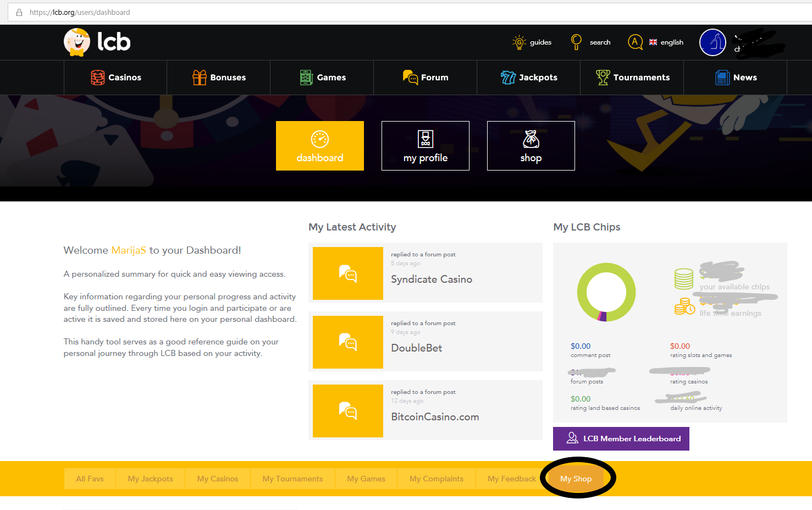Open the user avatar picture
Image resolution: width=812 pixels, height=510 pixels.
click(x=712, y=42)
